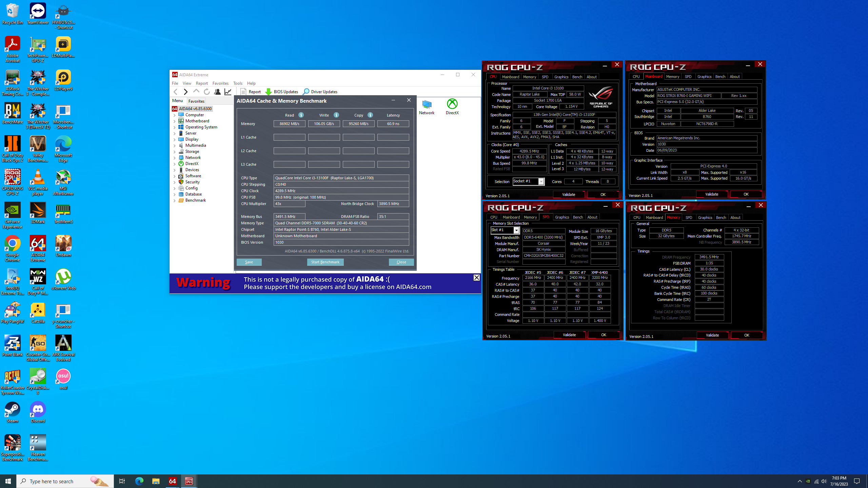The height and width of the screenshot is (488, 868).
Task: Expand the Display tree node
Action: [175, 140]
